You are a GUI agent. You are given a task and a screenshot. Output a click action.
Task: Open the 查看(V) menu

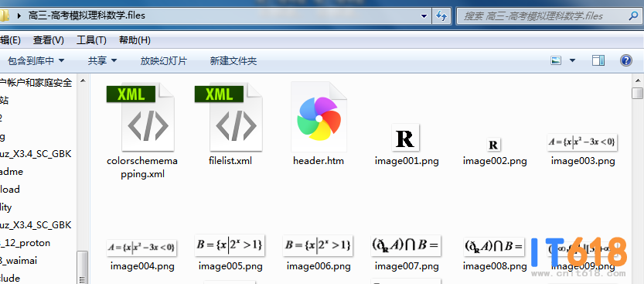pyautogui.click(x=49, y=40)
